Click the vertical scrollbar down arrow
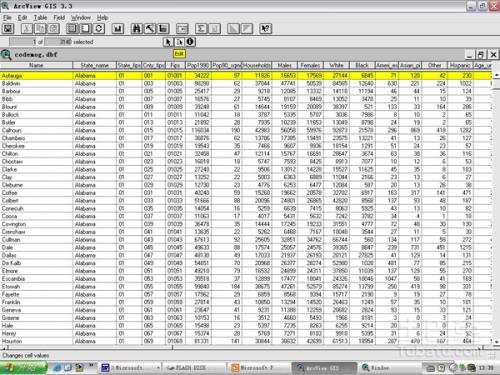This screenshot has height=375, width=500. 497,342
